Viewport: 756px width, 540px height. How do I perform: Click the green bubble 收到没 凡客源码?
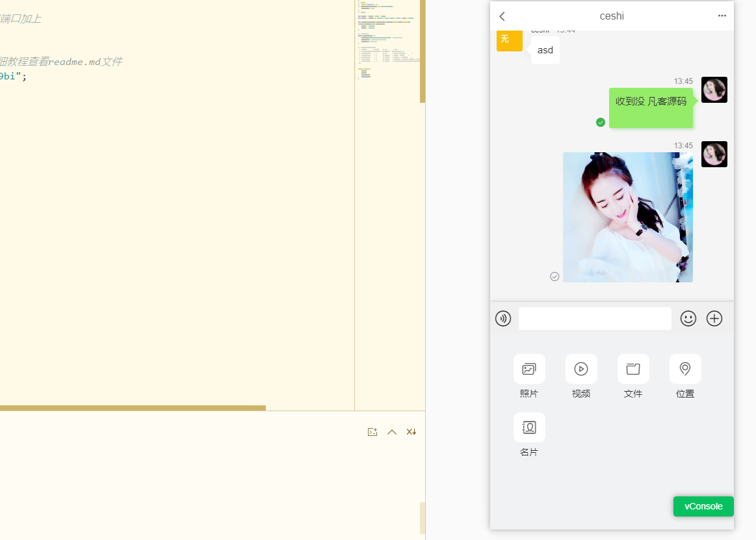pyautogui.click(x=651, y=108)
